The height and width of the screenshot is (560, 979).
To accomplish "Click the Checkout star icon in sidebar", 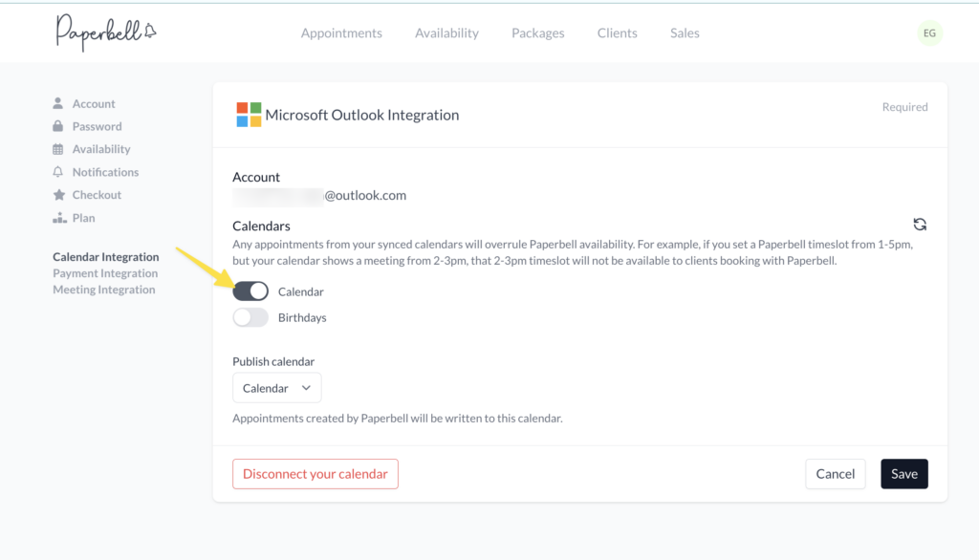I will click(58, 195).
